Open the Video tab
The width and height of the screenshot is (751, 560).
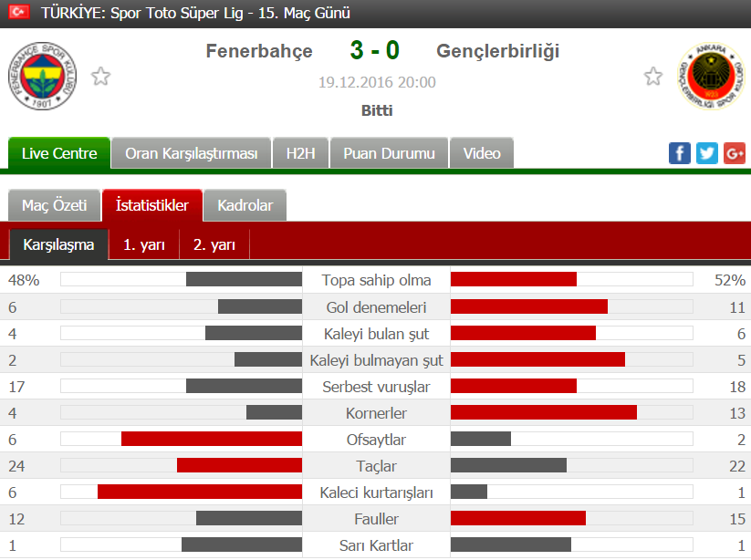click(481, 153)
